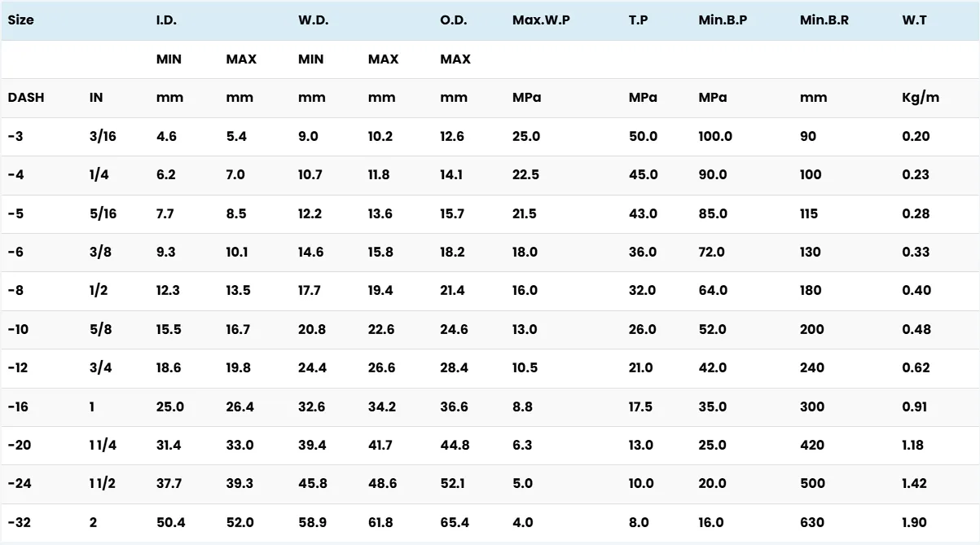Click the 5/16 inch size cell
This screenshot has height=545, width=980.
103,213
